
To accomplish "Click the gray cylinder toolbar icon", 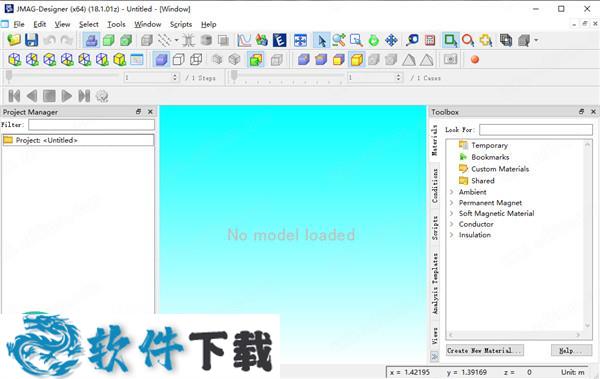I will (x=206, y=40).
